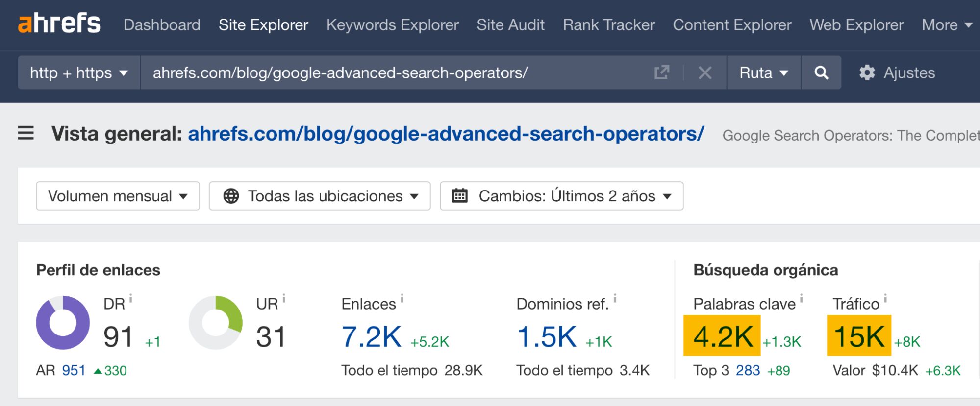Click the AR value 951
This screenshot has height=406, width=980.
(74, 370)
